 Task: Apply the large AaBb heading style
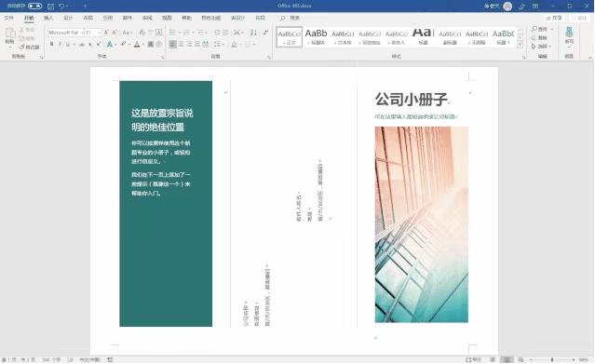point(316,37)
